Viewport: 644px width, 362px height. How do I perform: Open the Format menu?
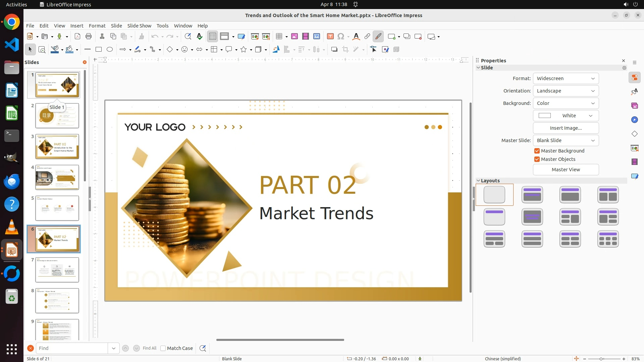pos(97,26)
